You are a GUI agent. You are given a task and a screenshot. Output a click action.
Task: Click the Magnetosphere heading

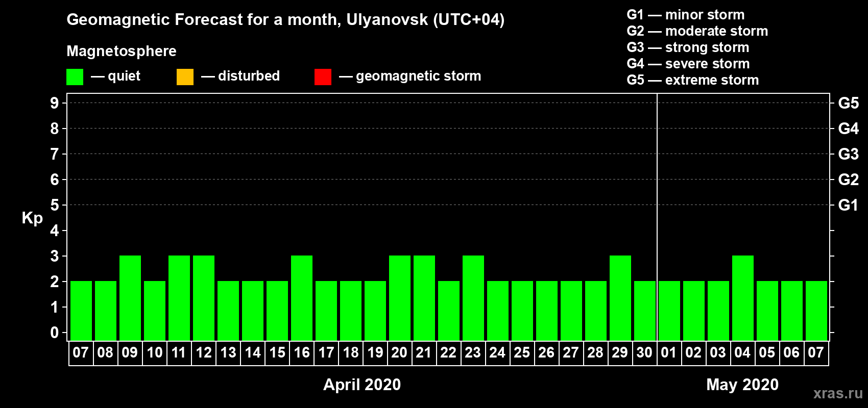point(122,51)
